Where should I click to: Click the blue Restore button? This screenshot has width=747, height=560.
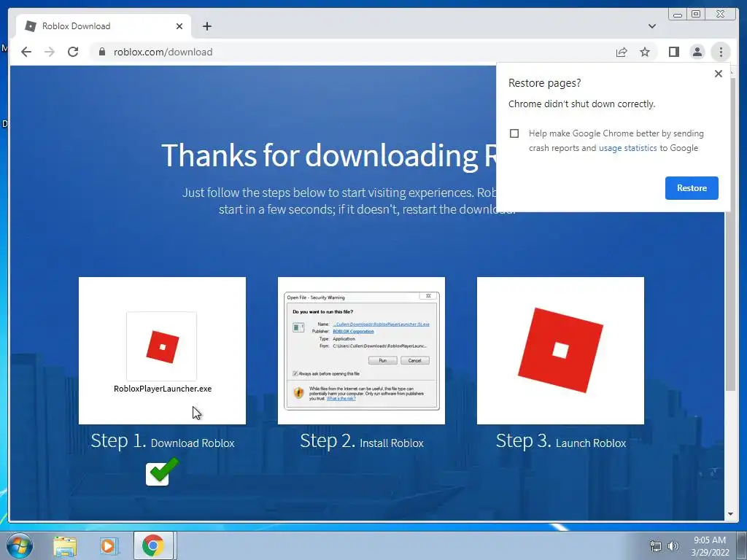point(692,188)
